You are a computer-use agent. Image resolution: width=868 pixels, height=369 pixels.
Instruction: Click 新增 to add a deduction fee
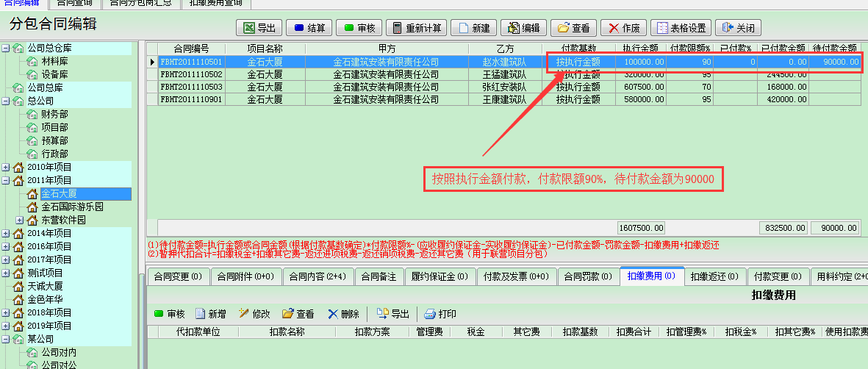point(209,314)
